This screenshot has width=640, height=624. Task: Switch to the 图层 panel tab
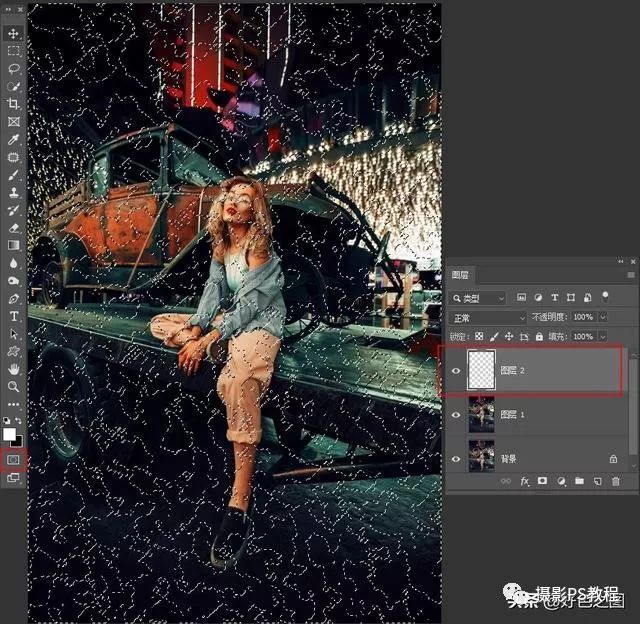click(x=461, y=275)
